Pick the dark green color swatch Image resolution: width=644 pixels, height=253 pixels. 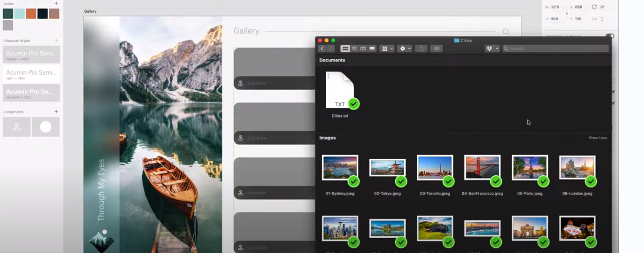(x=8, y=14)
